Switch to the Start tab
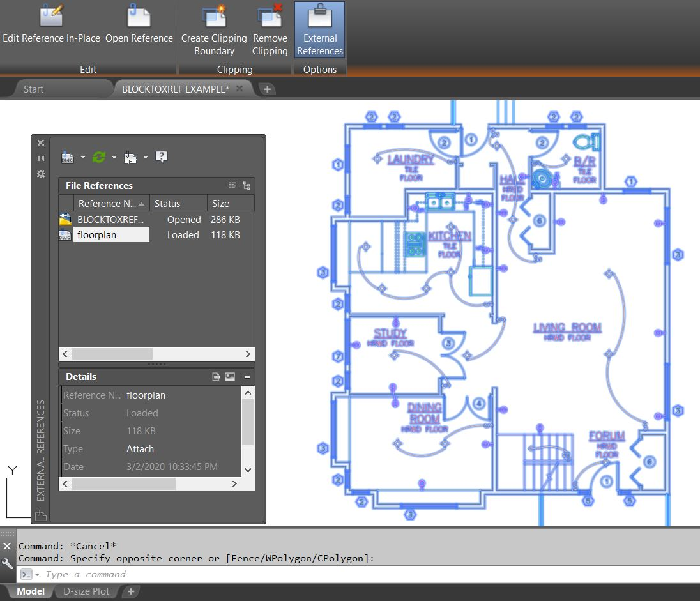Screen dimensions: 700x601 pos(33,89)
